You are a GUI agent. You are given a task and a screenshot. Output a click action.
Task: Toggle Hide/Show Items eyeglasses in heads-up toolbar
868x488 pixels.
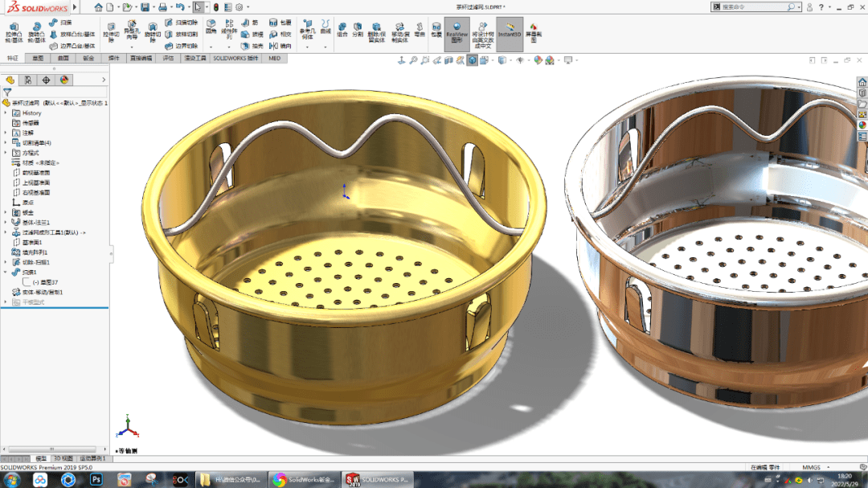pos(521,59)
